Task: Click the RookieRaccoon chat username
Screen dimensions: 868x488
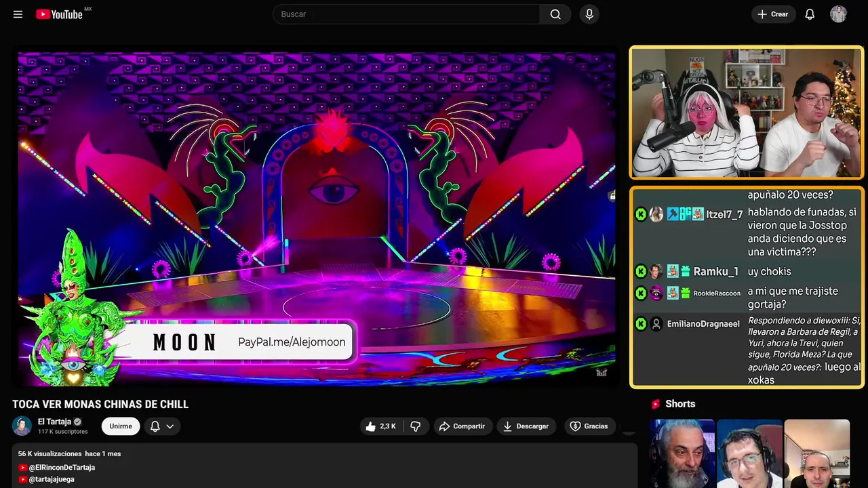Action: [x=717, y=293]
